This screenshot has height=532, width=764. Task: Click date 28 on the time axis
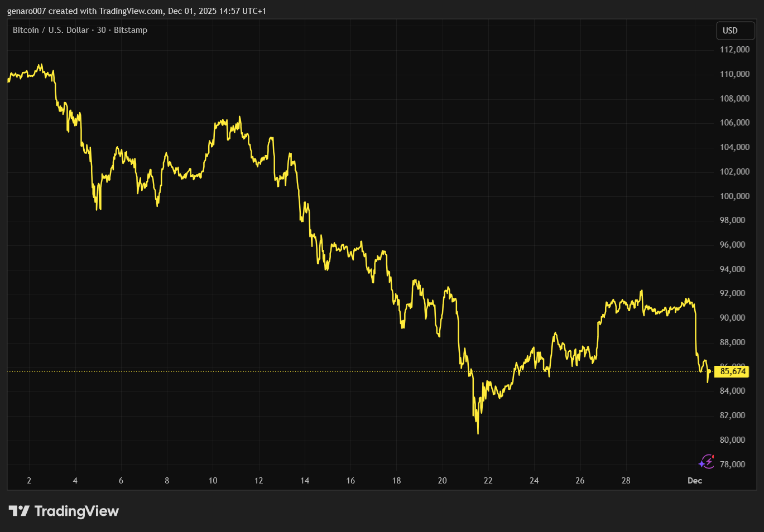[x=626, y=481]
